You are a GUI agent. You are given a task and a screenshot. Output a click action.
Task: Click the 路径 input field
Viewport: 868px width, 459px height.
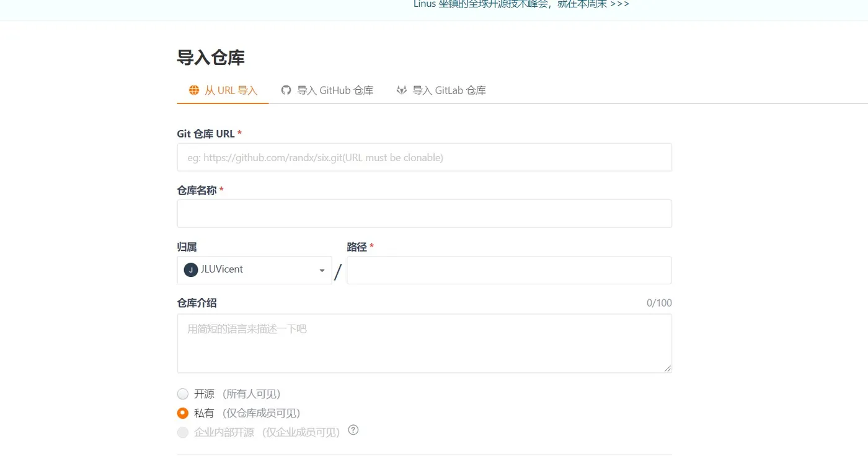(x=509, y=270)
